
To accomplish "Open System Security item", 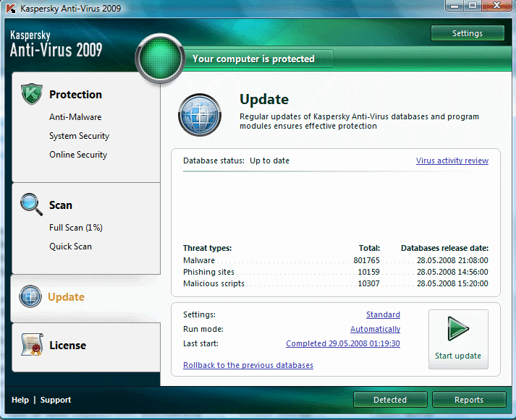I will click(79, 136).
